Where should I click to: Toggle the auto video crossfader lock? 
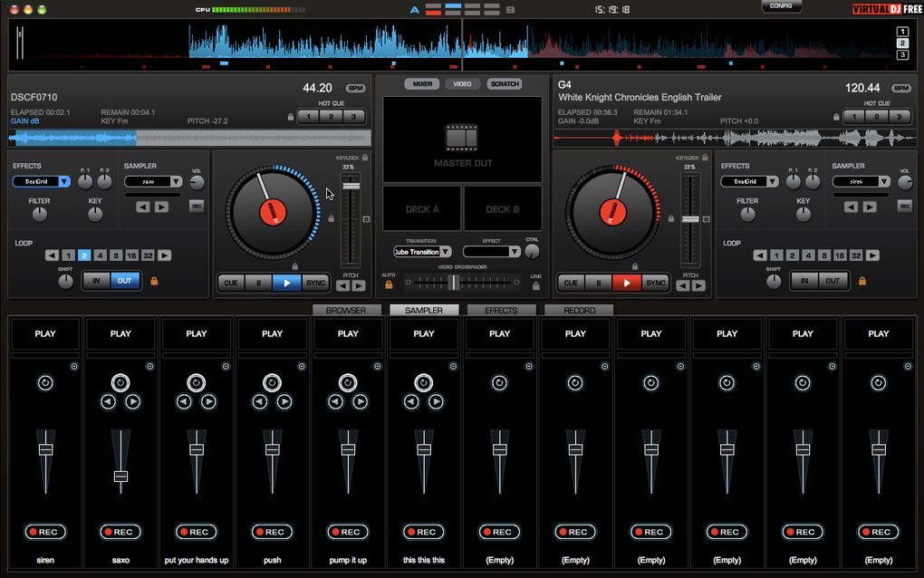coord(389,285)
